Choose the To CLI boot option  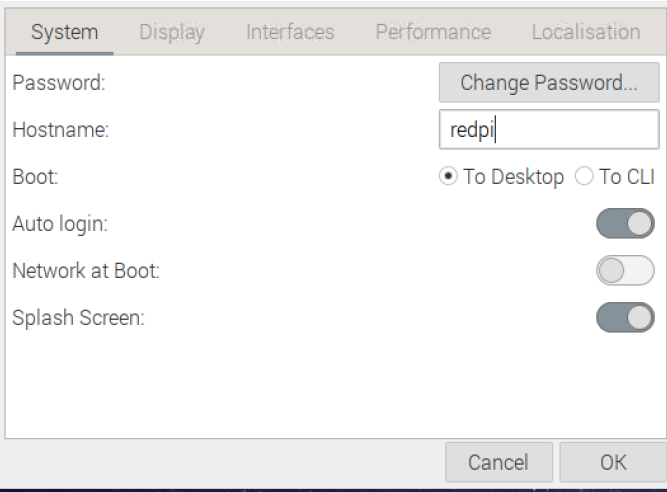tap(584, 177)
